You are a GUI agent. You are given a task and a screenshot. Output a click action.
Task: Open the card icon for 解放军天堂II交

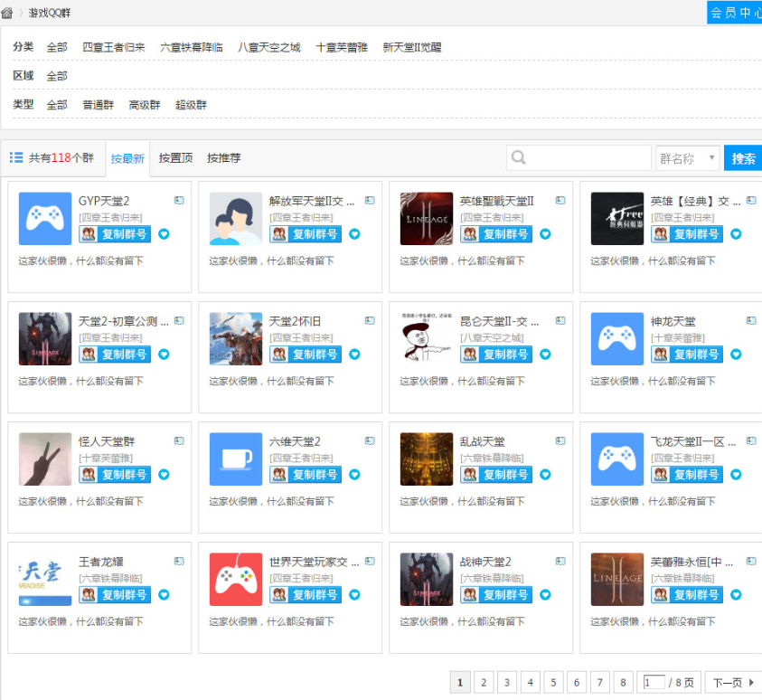[x=370, y=200]
